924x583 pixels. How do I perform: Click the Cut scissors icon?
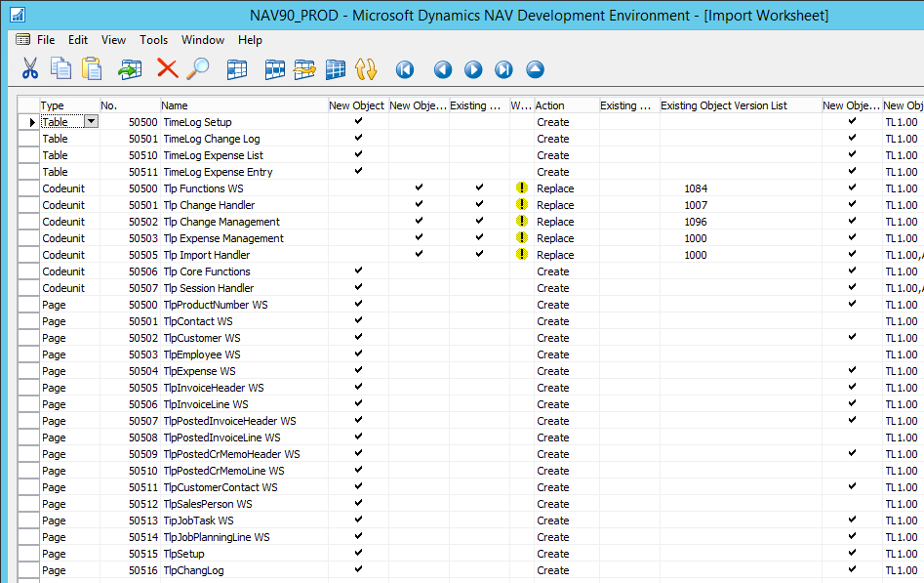30,69
